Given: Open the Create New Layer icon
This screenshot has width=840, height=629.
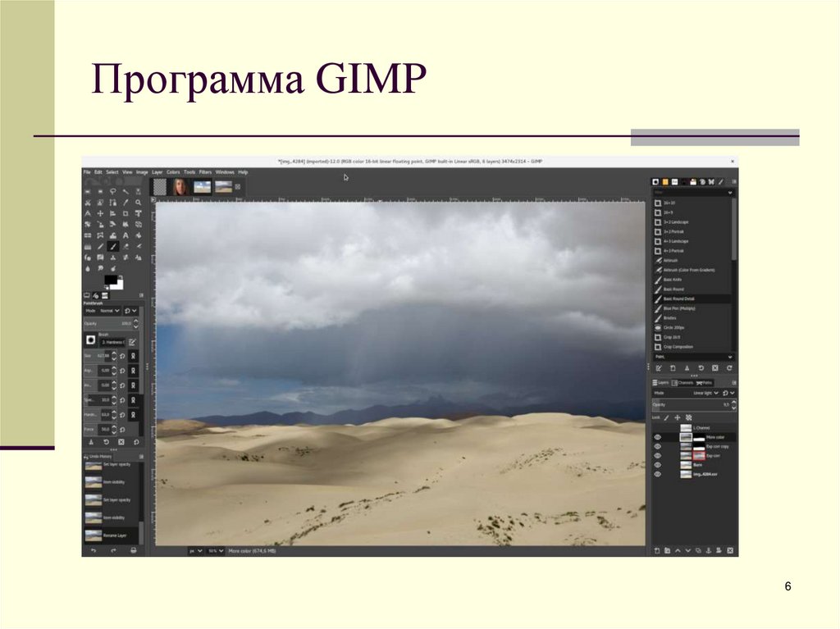Looking at the screenshot, I should tap(657, 549).
